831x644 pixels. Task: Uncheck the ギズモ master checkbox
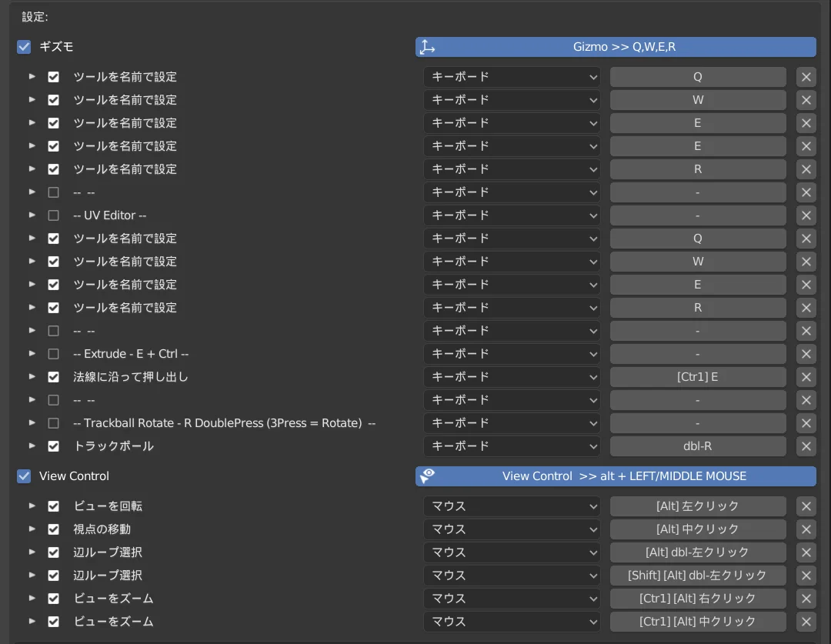[23, 47]
